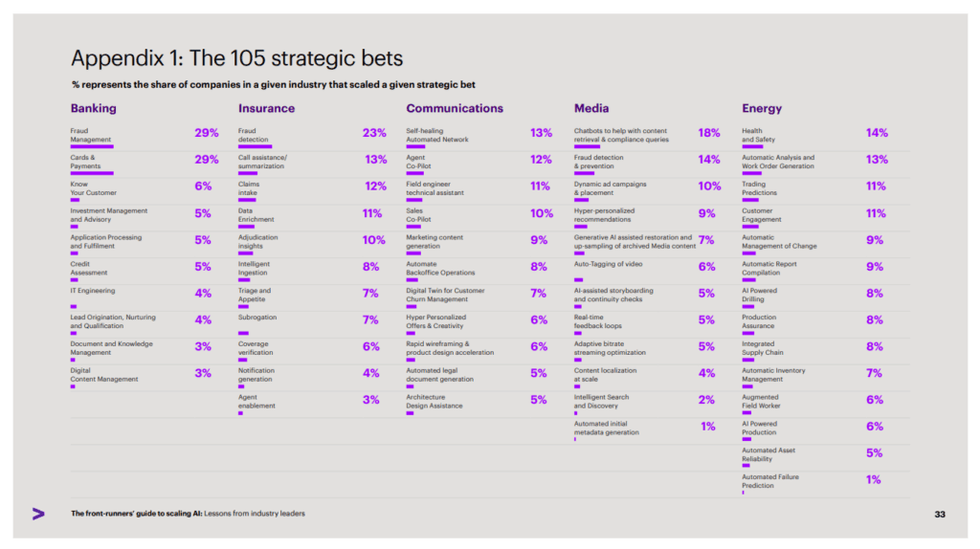Screen dimensions: 980x549
Task: Select the Appendix 1 title text
Action: (x=237, y=58)
